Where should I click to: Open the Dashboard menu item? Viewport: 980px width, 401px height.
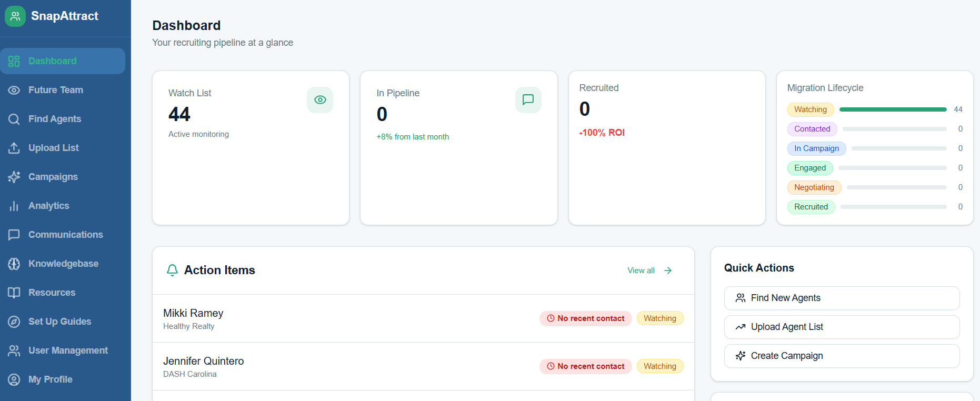click(x=63, y=61)
